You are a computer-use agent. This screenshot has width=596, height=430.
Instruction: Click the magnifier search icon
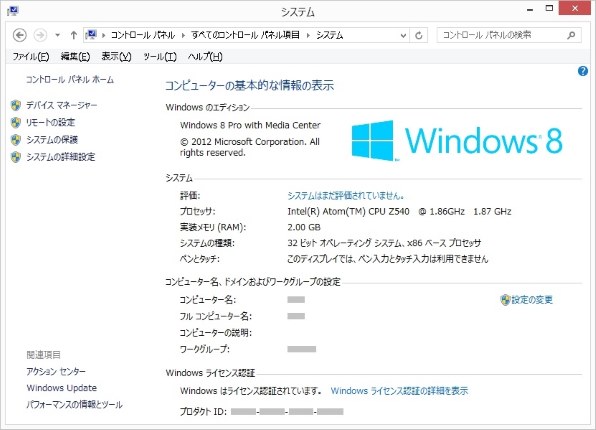click(571, 35)
